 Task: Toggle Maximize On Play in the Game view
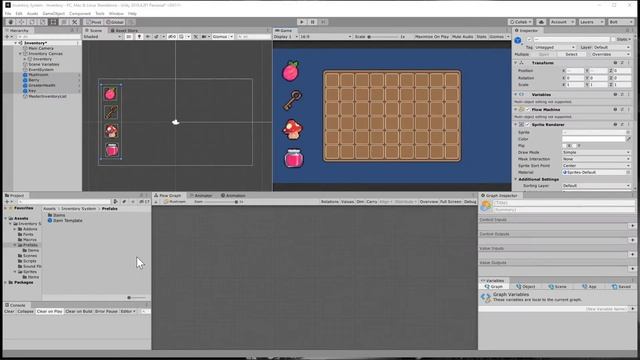click(x=431, y=37)
